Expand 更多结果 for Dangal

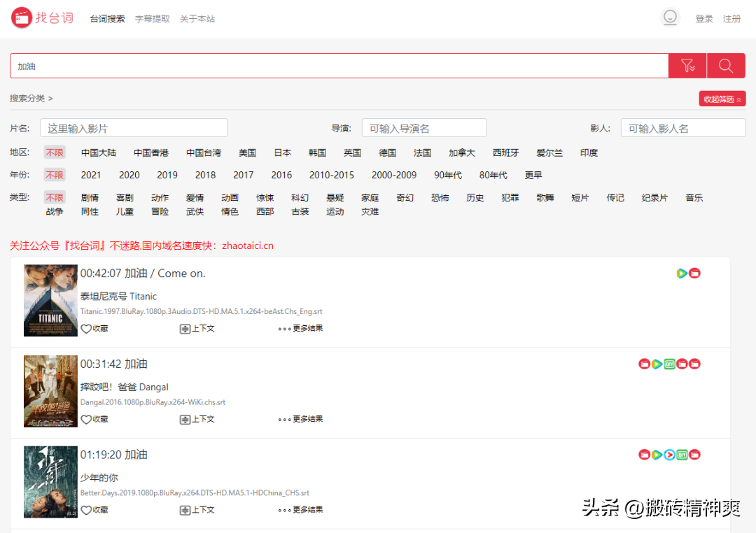click(300, 419)
